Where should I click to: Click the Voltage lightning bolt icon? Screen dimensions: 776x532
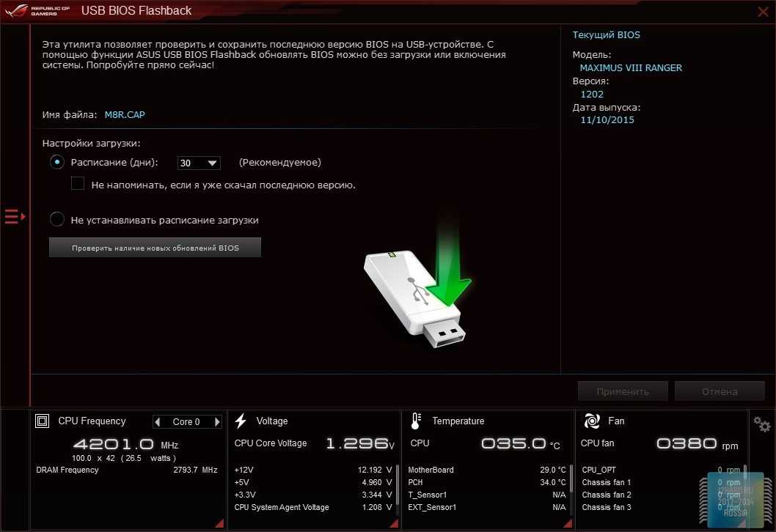coord(241,421)
